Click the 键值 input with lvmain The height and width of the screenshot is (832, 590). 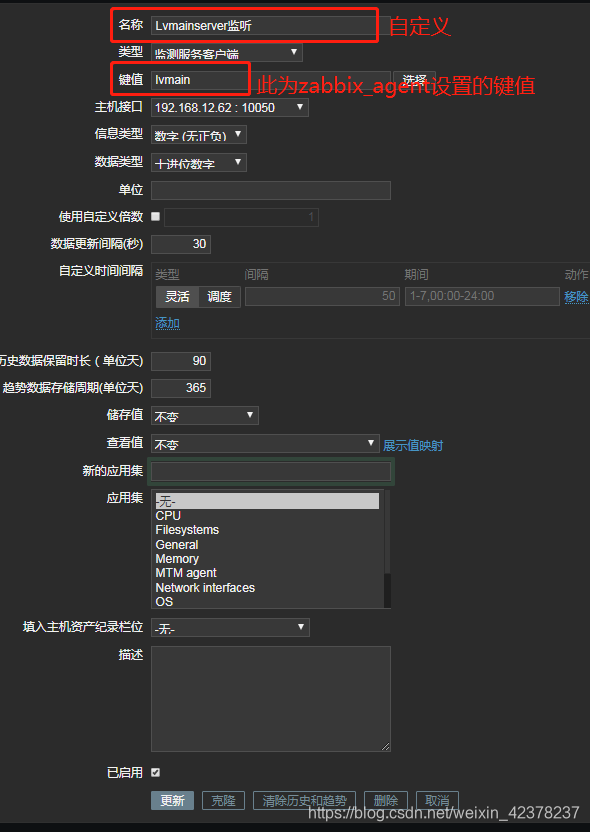(271, 80)
